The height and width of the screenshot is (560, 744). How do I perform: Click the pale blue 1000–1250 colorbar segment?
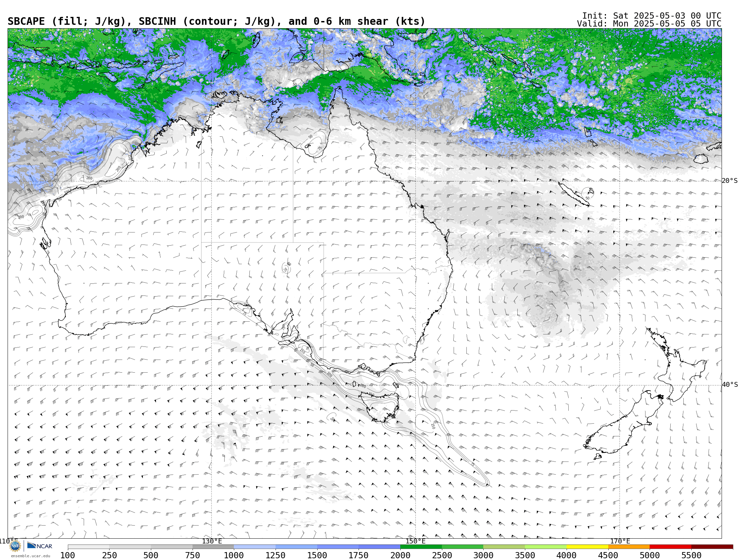255,547
